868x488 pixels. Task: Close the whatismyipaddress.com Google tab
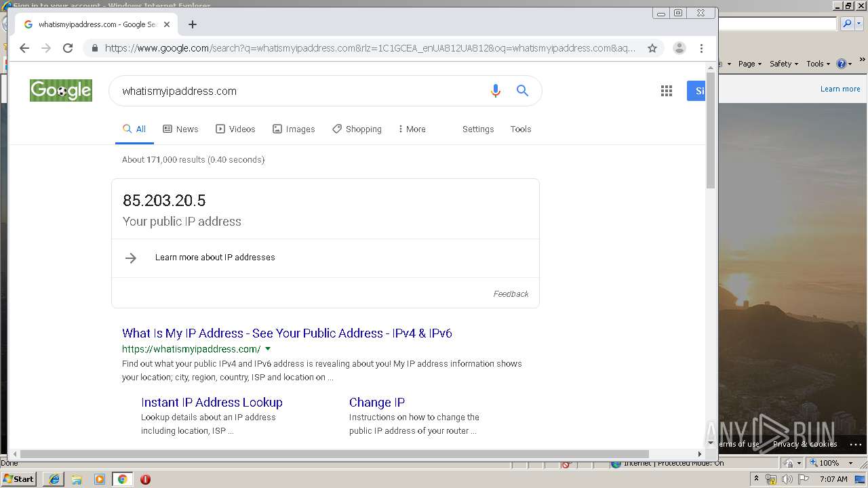pos(167,24)
